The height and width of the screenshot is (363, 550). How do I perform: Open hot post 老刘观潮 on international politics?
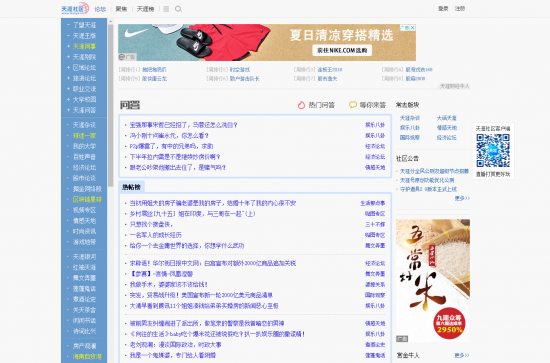[x=175, y=344]
